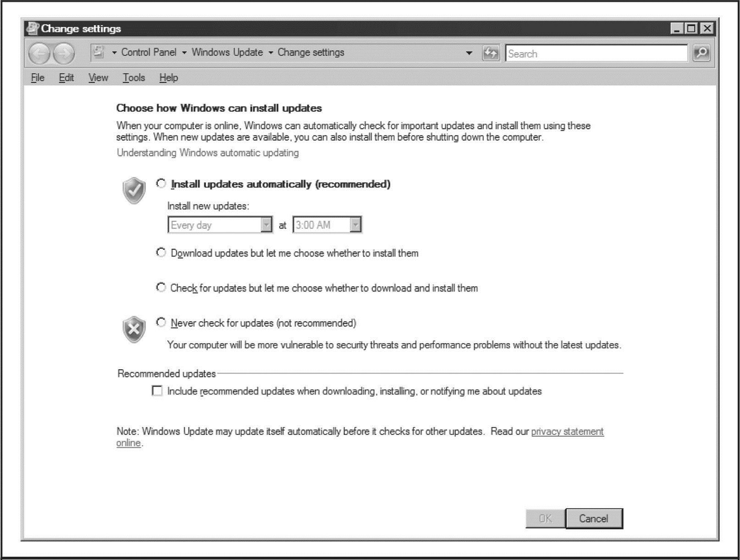Click Windows Update in the breadcrumb
The width and height of the screenshot is (740, 560).
[227, 52]
